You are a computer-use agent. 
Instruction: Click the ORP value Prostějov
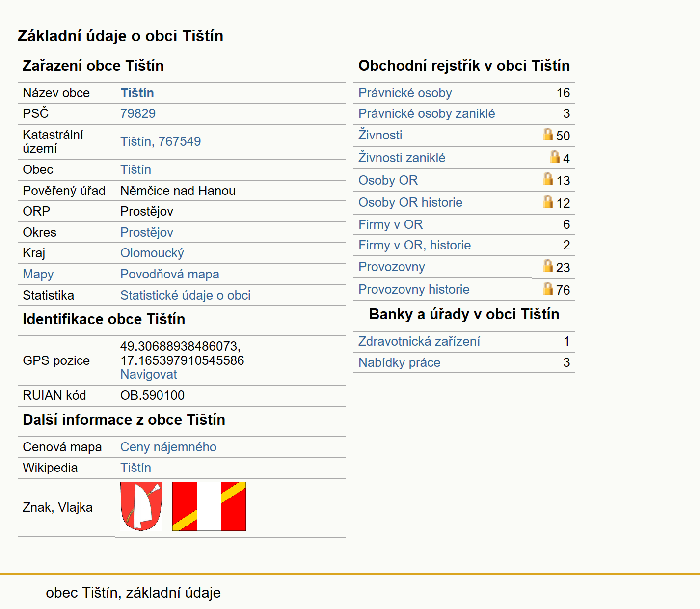click(x=147, y=211)
